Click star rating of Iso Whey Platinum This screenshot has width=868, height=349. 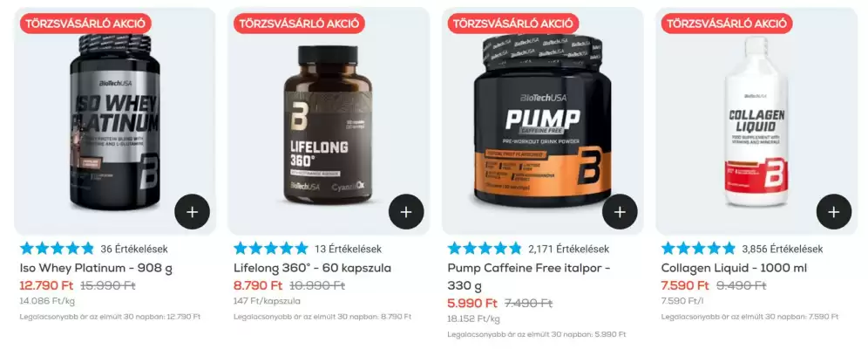point(57,248)
